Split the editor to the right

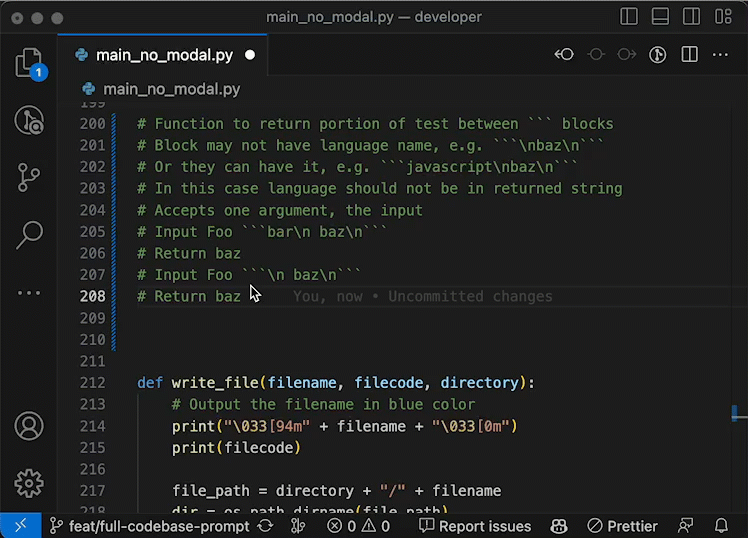click(x=689, y=54)
